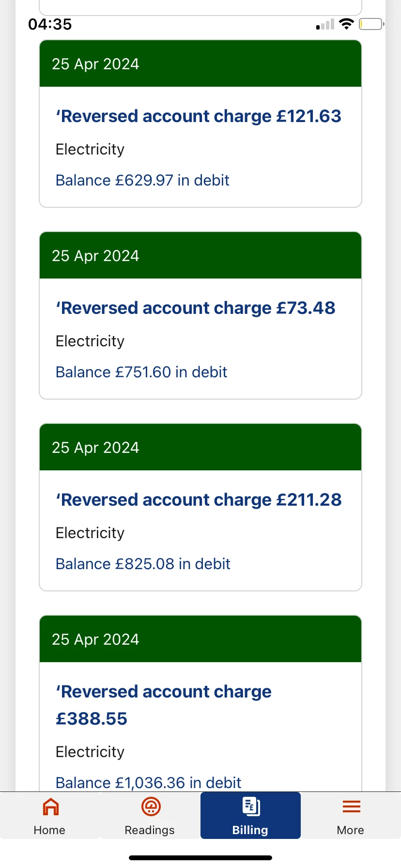
Task: Tap the 04:35 clock in status bar
Action: 50,24
